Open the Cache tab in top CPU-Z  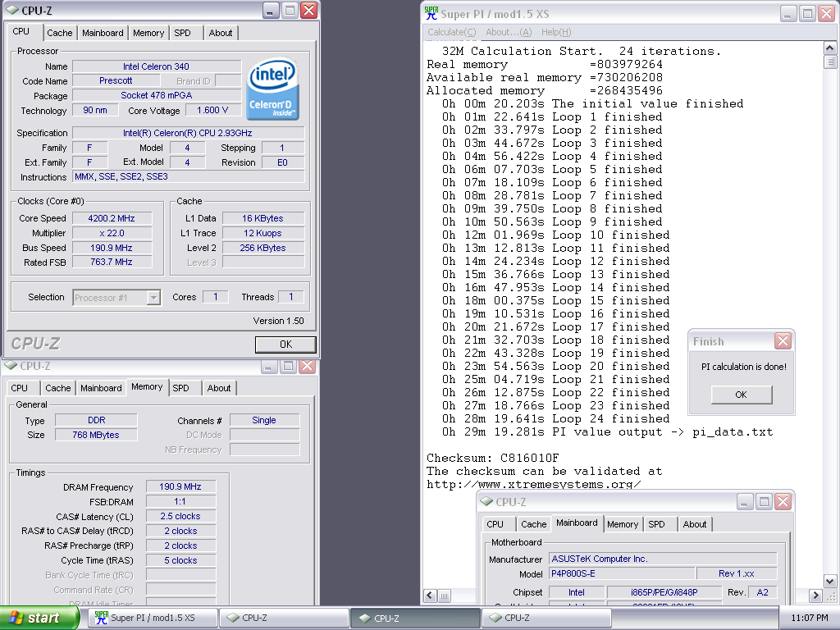tap(59, 33)
